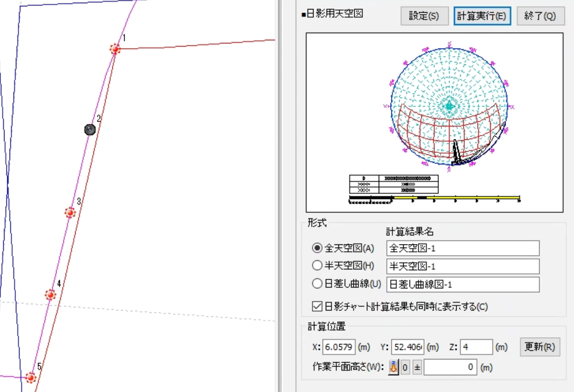Click the 全天空図-1 result name field
This screenshot has width=574, height=392.
463,248
